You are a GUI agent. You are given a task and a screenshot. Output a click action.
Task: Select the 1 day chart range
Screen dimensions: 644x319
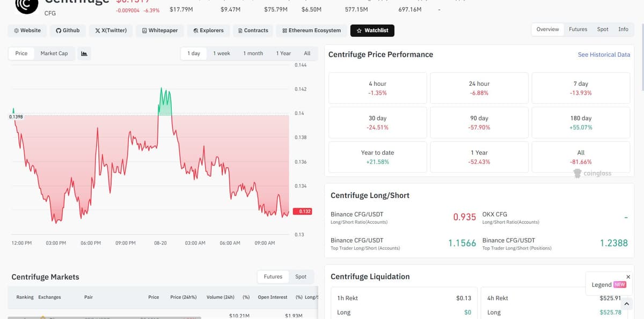pos(194,53)
